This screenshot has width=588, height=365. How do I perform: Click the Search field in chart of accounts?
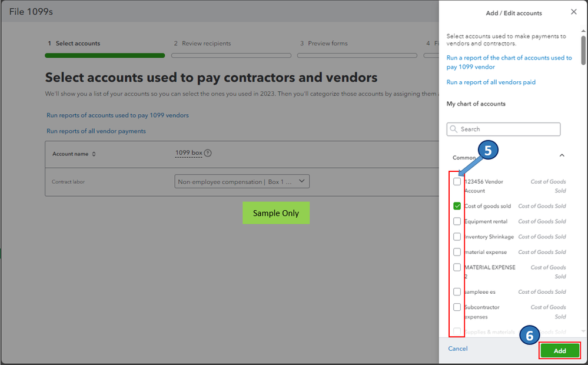point(509,129)
